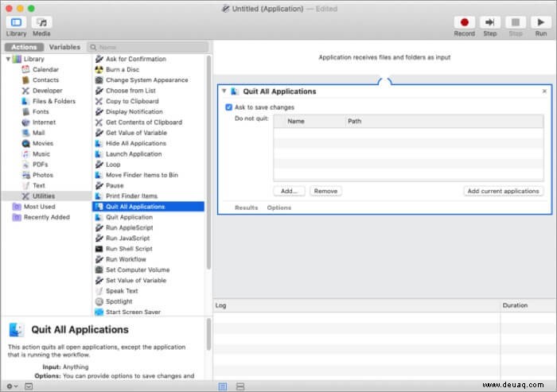Select the Spotlight action
This screenshot has height=392, width=557.
pos(119,301)
